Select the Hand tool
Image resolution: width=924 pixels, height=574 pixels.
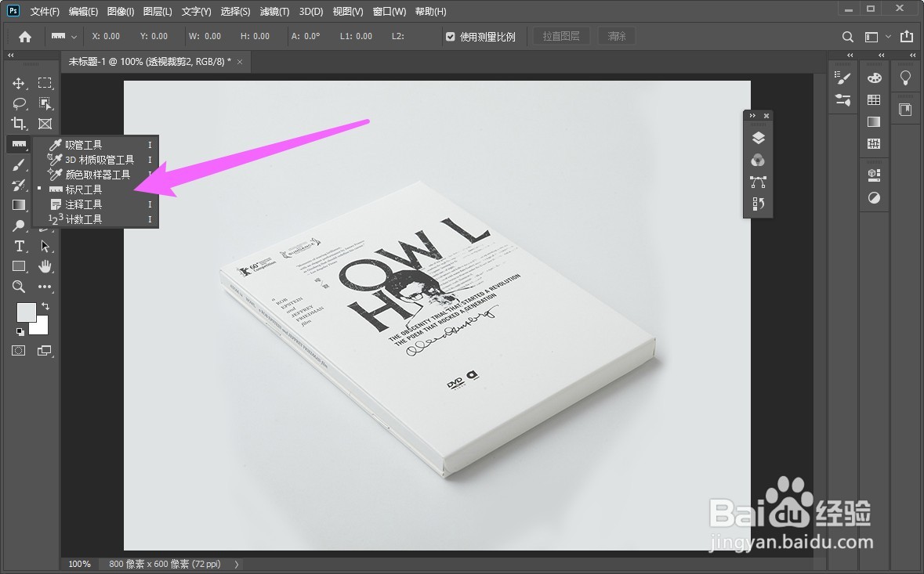45,266
